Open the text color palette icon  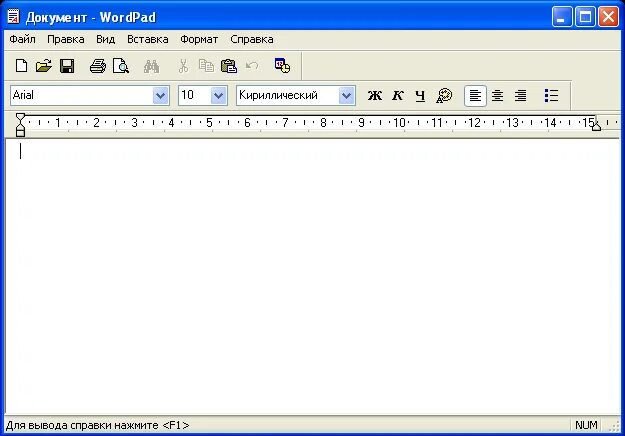444,96
